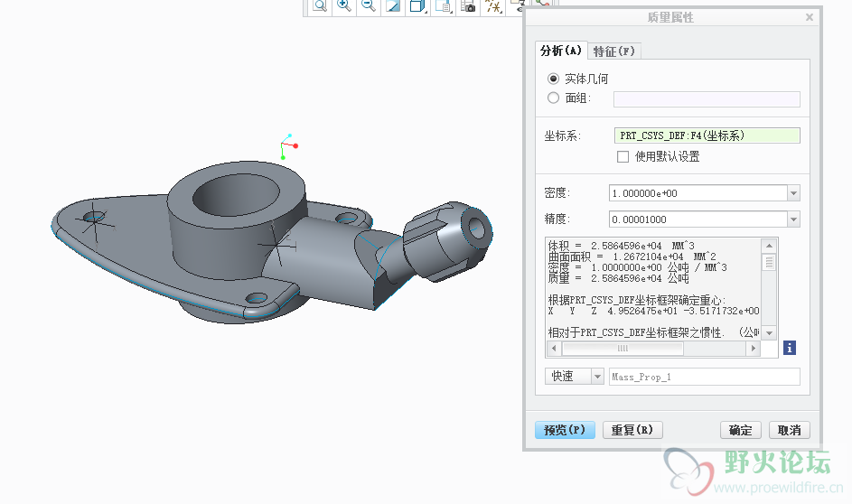
Task: Click the results scroll-up arrow
Action: pyautogui.click(x=769, y=246)
